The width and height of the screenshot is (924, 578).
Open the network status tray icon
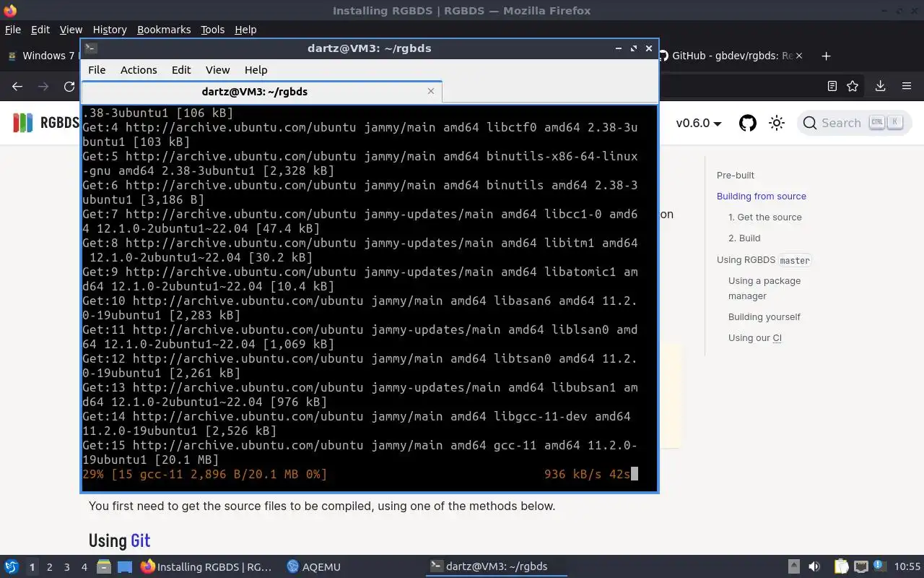(861, 566)
